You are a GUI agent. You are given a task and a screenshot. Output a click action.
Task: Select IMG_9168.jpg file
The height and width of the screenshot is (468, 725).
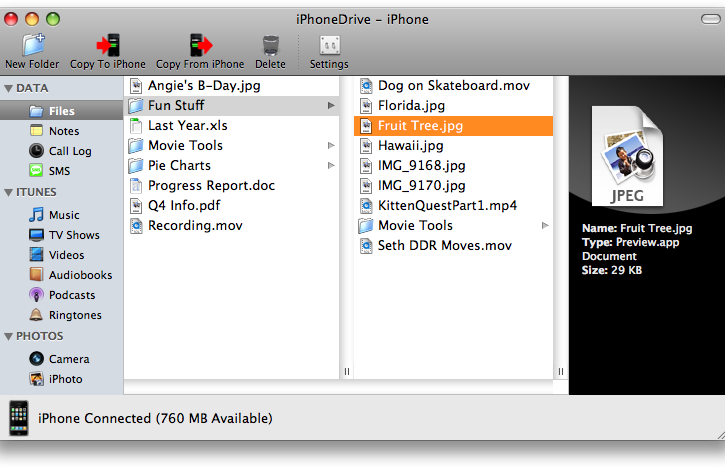tap(453, 166)
